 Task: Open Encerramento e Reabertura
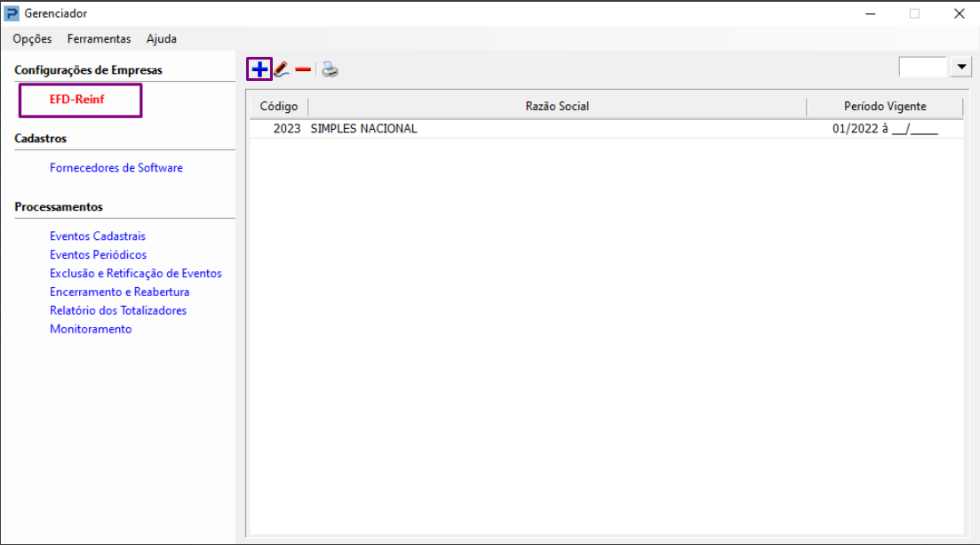click(119, 292)
